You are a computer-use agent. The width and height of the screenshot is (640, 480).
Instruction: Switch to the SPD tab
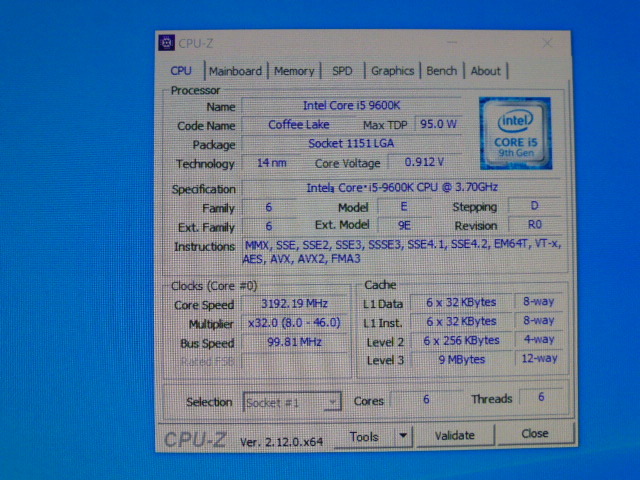click(342, 71)
